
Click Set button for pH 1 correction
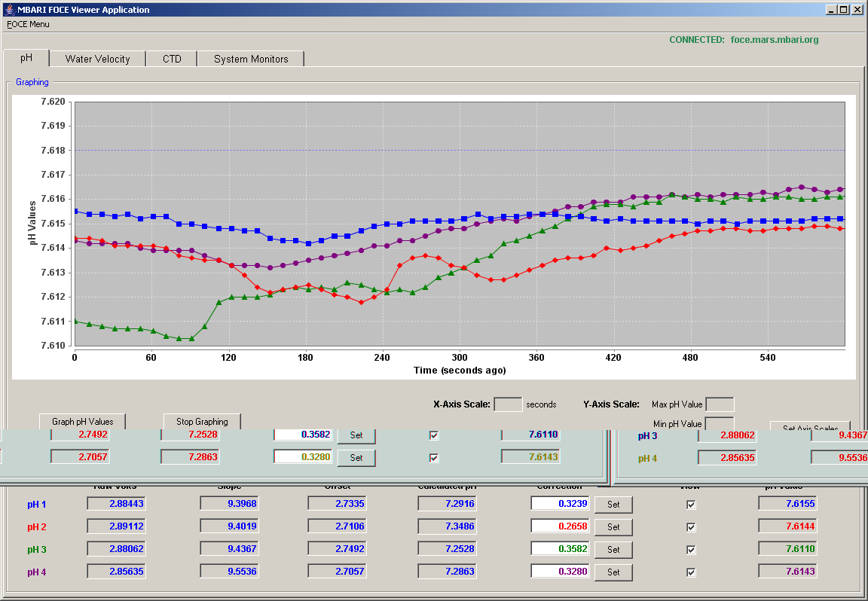(613, 504)
